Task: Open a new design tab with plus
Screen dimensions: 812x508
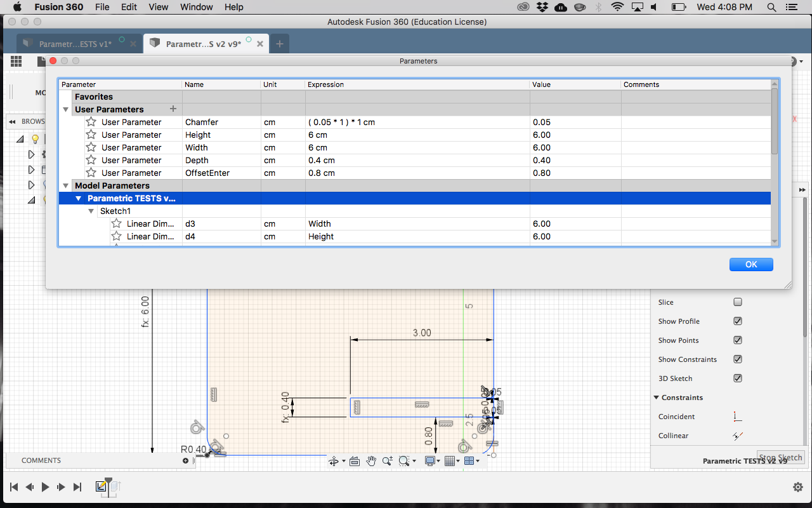Action: 279,44
